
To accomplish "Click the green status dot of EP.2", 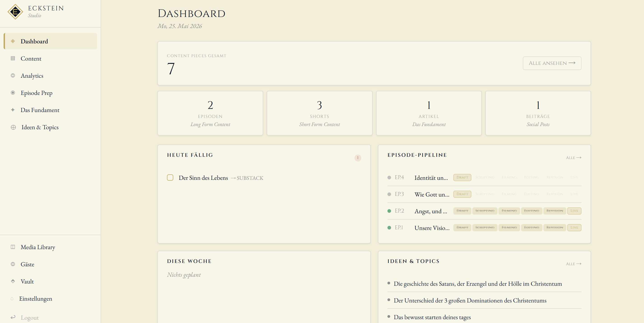I will pos(389,211).
